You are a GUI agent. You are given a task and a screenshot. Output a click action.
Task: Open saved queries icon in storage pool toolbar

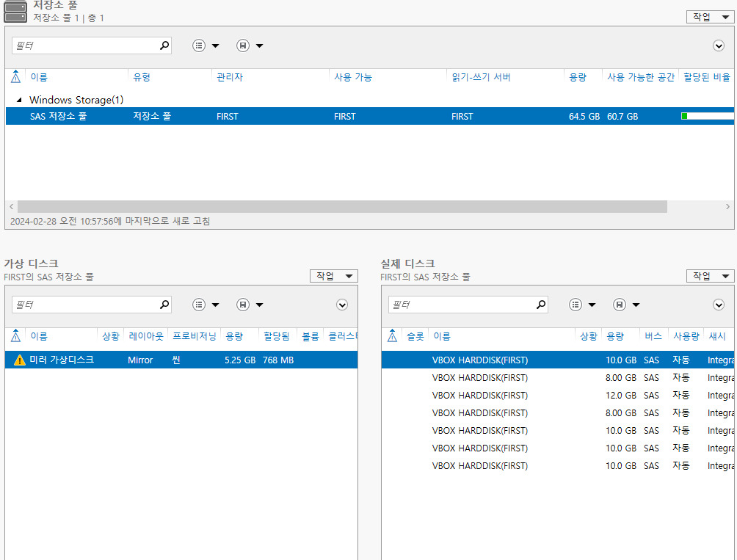(243, 46)
